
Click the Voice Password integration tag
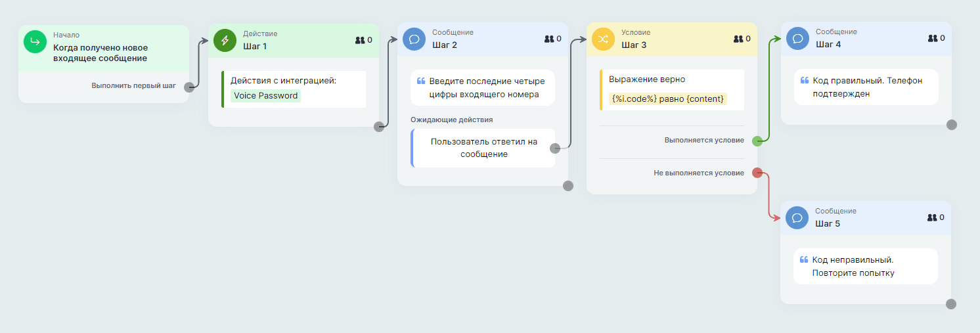coord(265,96)
